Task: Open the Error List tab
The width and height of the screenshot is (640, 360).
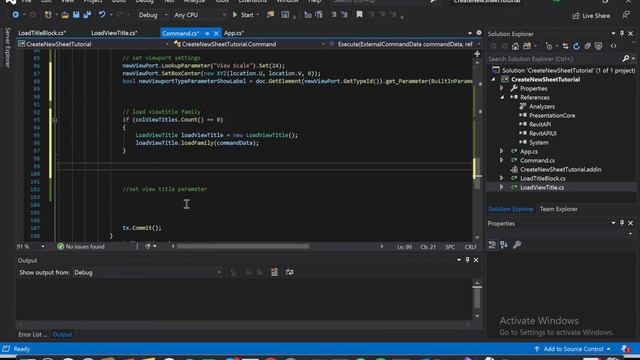Action: (x=32, y=334)
